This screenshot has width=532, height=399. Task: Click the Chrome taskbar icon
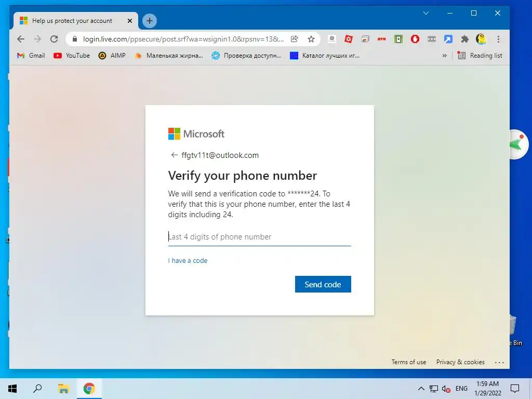[89, 389]
